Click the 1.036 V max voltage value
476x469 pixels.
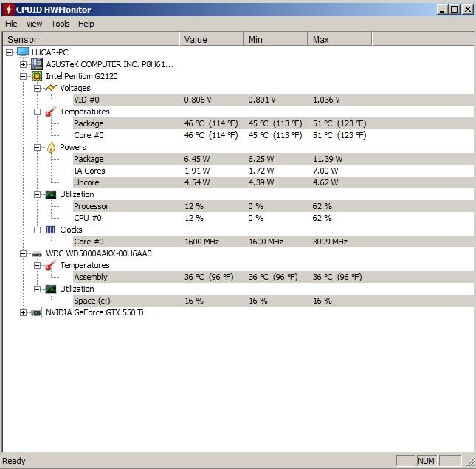point(326,100)
